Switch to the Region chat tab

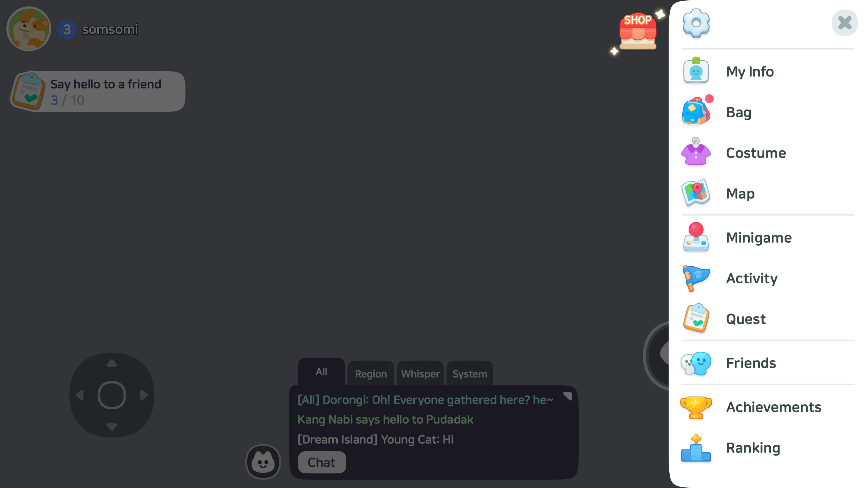point(371,373)
